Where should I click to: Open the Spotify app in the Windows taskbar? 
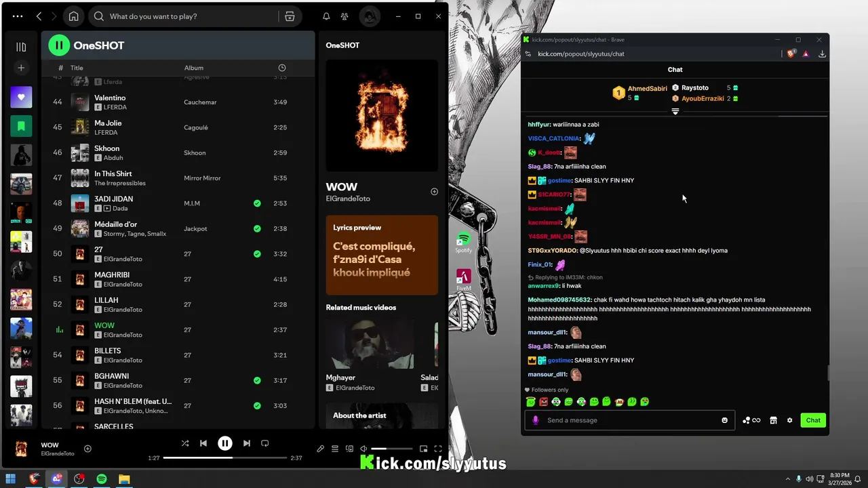click(x=102, y=479)
